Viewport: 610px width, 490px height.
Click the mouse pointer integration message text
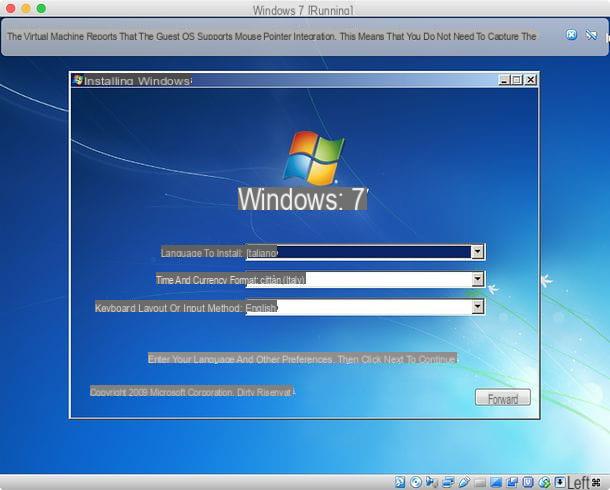tap(272, 37)
